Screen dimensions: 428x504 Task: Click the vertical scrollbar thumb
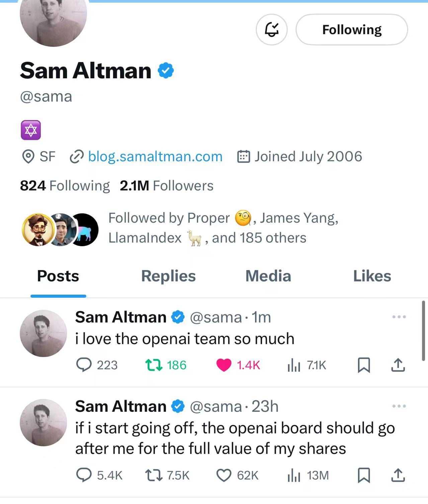pyautogui.click(x=423, y=330)
